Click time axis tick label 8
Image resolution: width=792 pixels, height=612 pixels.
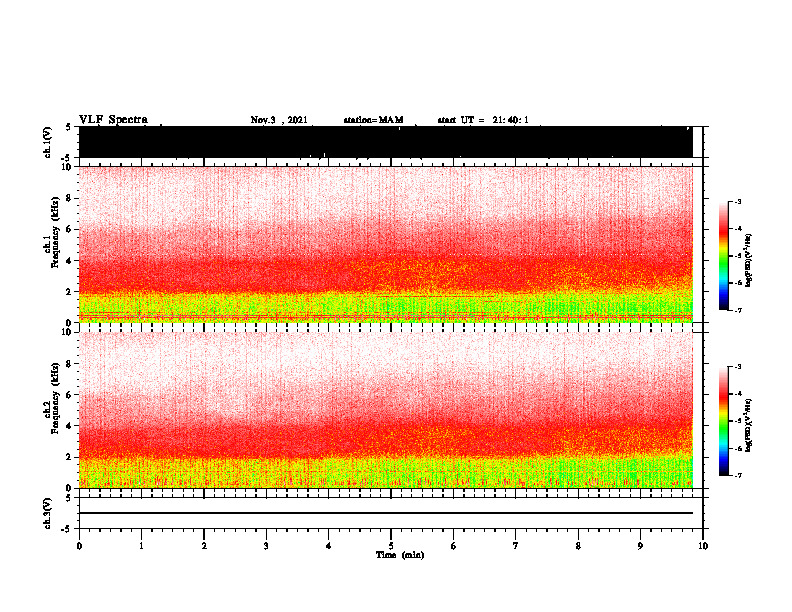(x=578, y=546)
